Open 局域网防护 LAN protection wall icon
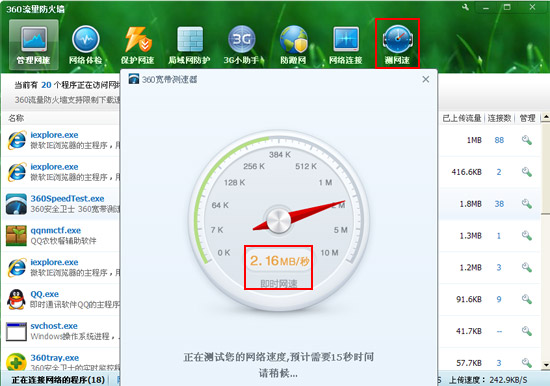This screenshot has height=386, width=550. [189, 44]
